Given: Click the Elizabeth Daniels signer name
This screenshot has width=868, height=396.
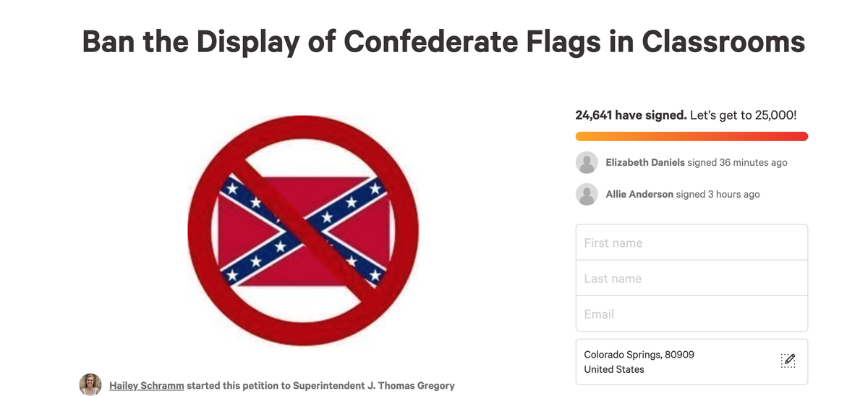Looking at the screenshot, I should point(645,162).
